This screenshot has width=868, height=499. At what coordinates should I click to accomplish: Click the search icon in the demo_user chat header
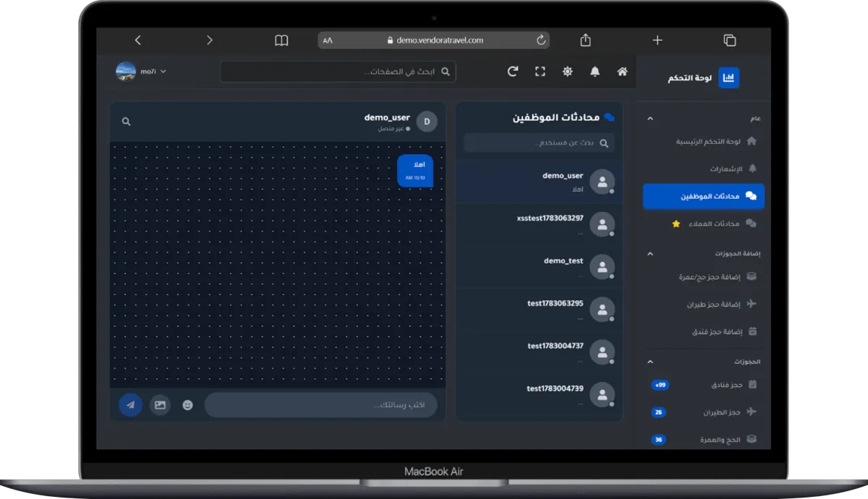click(127, 121)
